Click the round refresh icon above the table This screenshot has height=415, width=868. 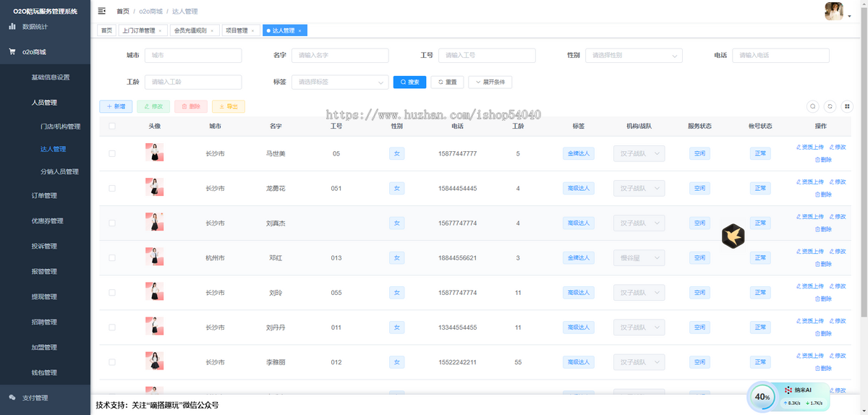coord(830,106)
